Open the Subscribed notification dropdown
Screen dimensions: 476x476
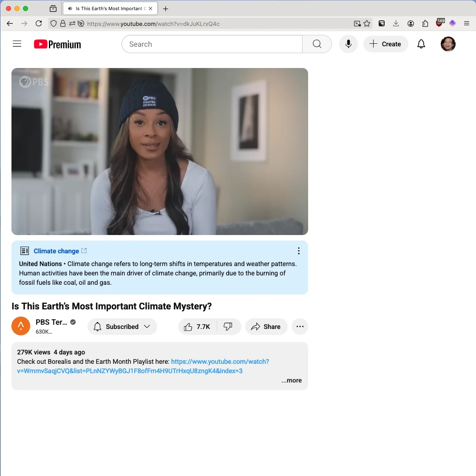(x=122, y=326)
